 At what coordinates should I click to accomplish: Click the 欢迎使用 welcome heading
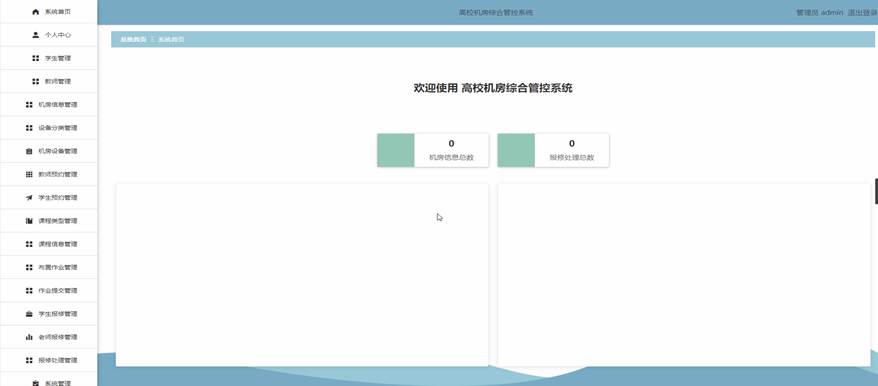tap(493, 88)
